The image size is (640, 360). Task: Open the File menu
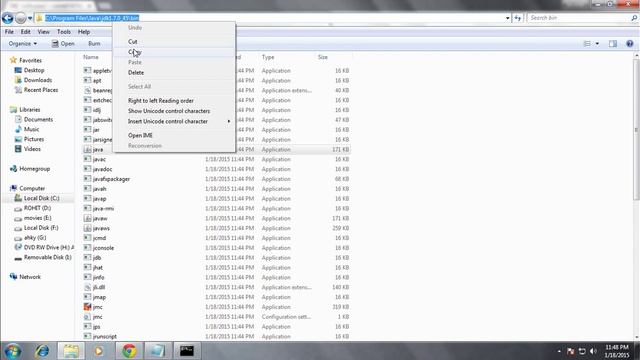pyautogui.click(x=9, y=32)
